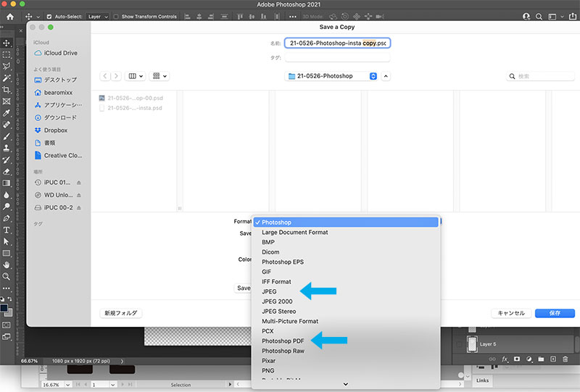Select the Pen tool
The image size is (580, 392).
(7, 218)
